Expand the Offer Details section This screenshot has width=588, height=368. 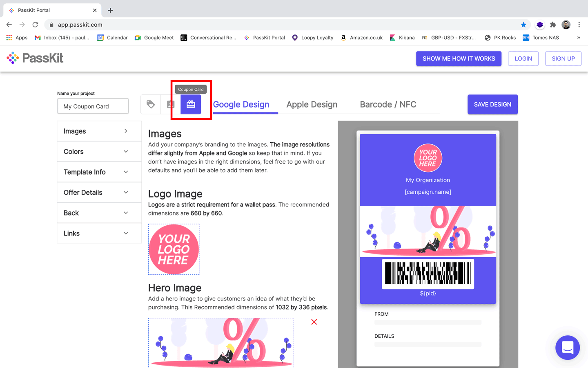(99, 192)
